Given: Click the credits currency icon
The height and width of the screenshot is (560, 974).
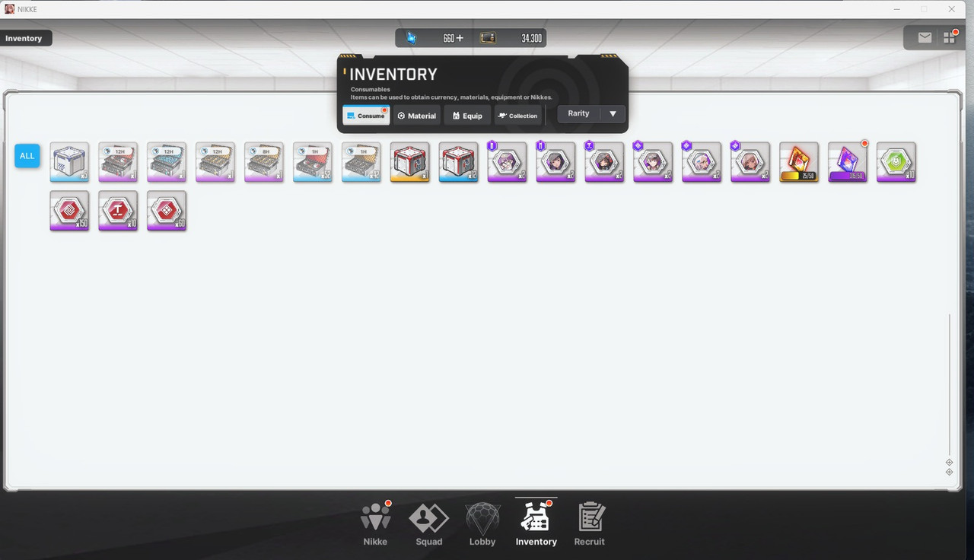Looking at the screenshot, I should coord(488,38).
